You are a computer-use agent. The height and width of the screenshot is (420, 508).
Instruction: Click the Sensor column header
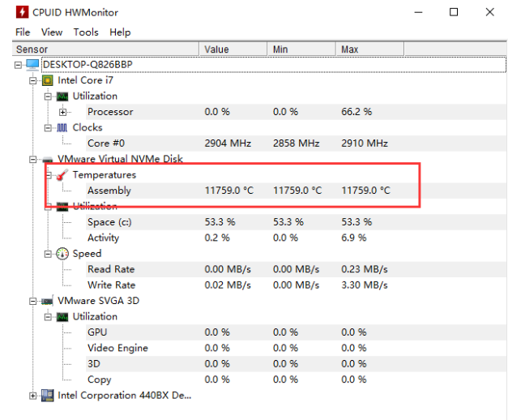105,49
